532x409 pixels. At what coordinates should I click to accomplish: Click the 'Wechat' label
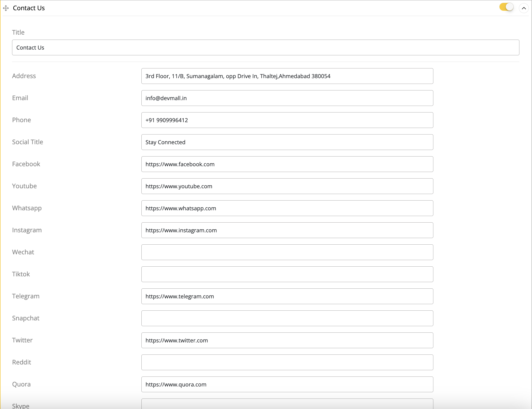coord(23,252)
